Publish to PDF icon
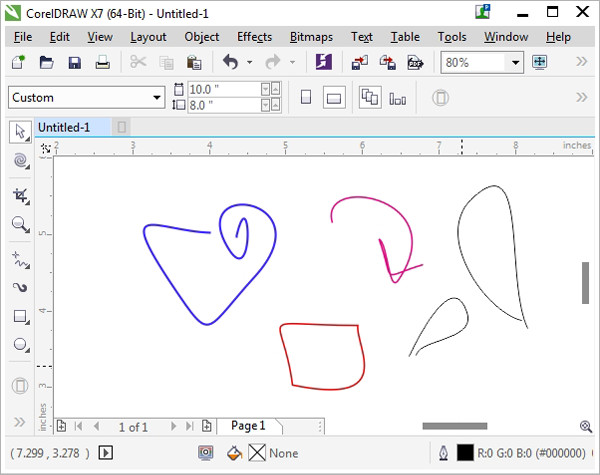Screen dimensions: 600x475 tap(415, 62)
